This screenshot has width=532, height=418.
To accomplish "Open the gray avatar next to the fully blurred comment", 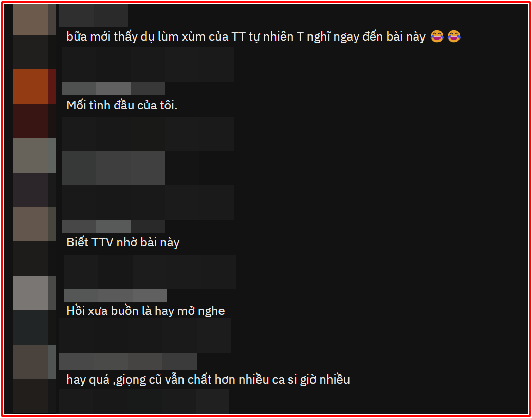I will [x=34, y=155].
